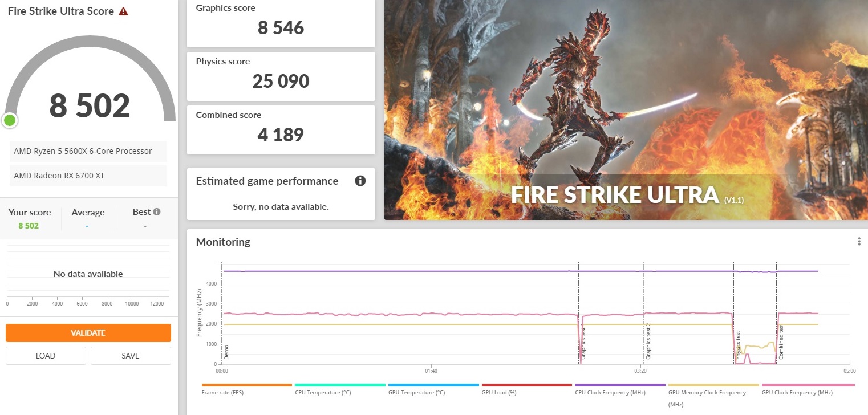Click the red warning triangle beside Fire Strike Ultra Score
The height and width of the screenshot is (415, 868).
(123, 11)
